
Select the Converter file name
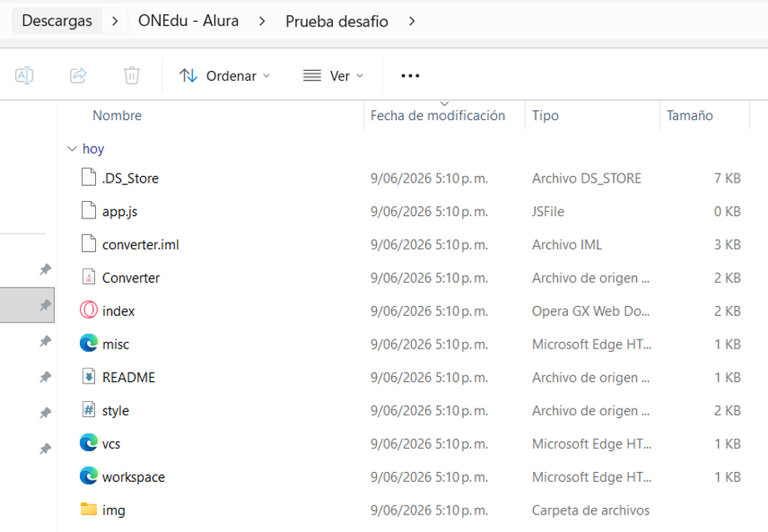[131, 279]
